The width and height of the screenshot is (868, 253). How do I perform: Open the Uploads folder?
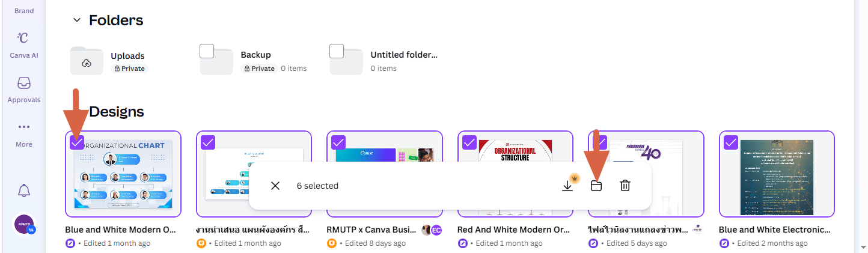coord(127,56)
